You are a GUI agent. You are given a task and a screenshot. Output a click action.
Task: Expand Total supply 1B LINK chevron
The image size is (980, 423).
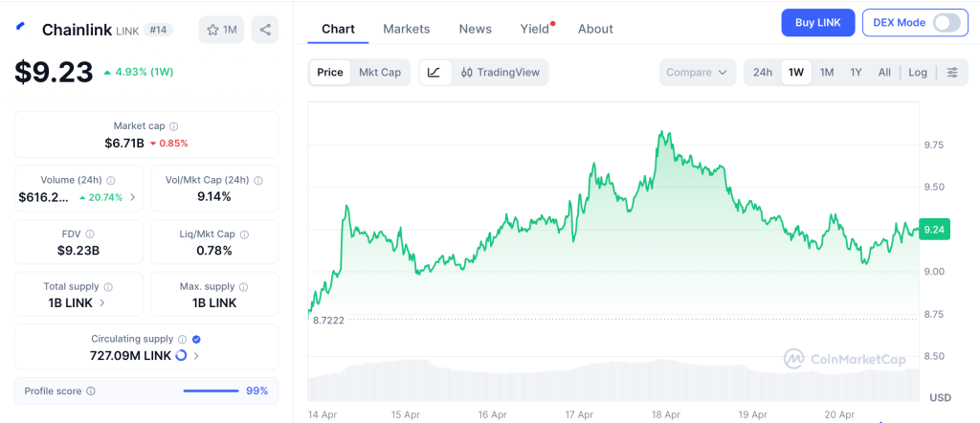tap(102, 302)
